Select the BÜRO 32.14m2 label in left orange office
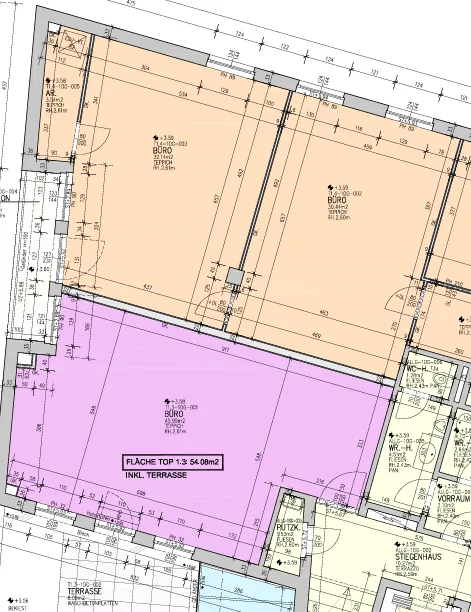This screenshot has height=612, width=471. coord(163,150)
